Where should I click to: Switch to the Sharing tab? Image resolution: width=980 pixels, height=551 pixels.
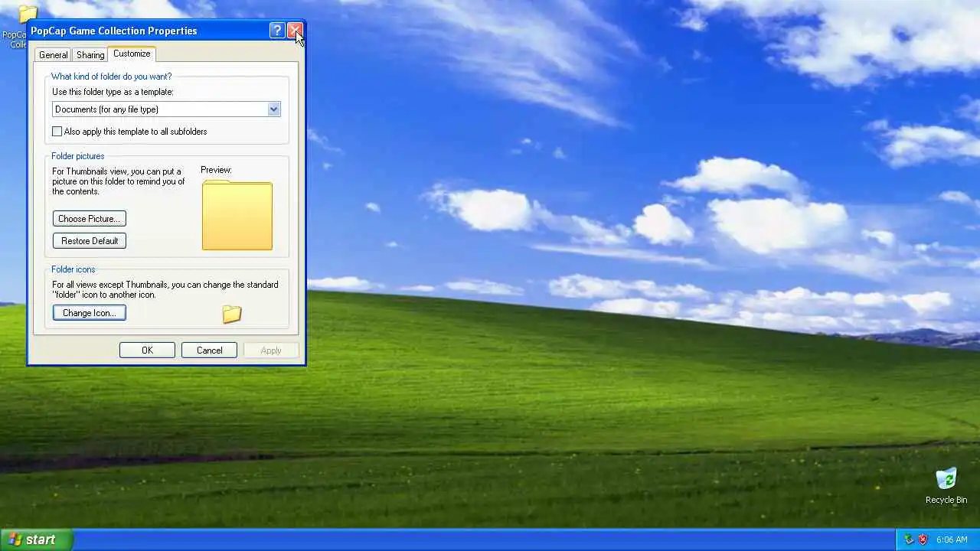[x=90, y=55]
